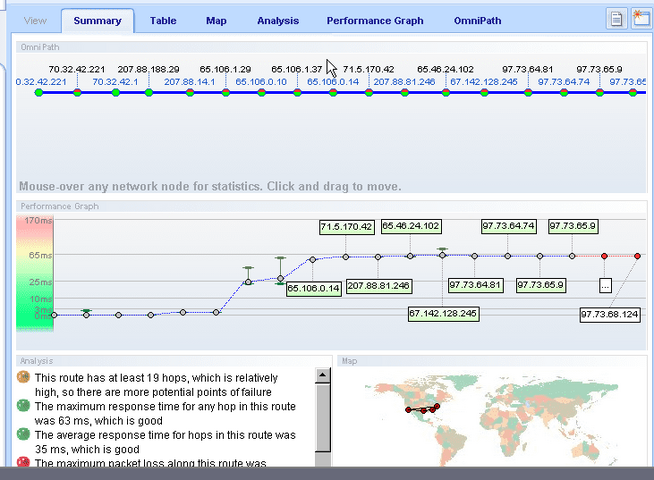Go to the Performance Graph tab
Image resolution: width=654 pixels, height=480 pixels.
375,21
